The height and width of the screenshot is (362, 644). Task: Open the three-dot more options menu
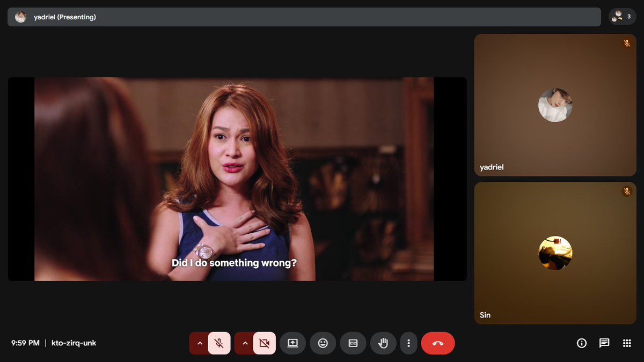coord(408,343)
